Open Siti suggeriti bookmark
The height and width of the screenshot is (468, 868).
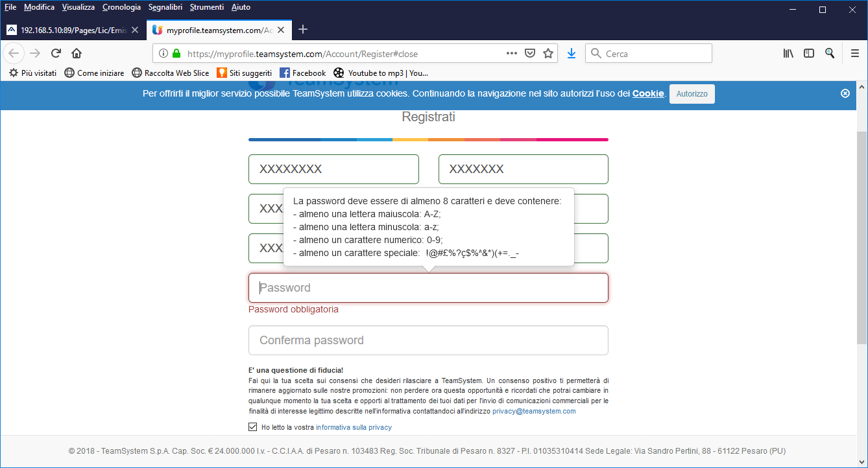tap(245, 73)
